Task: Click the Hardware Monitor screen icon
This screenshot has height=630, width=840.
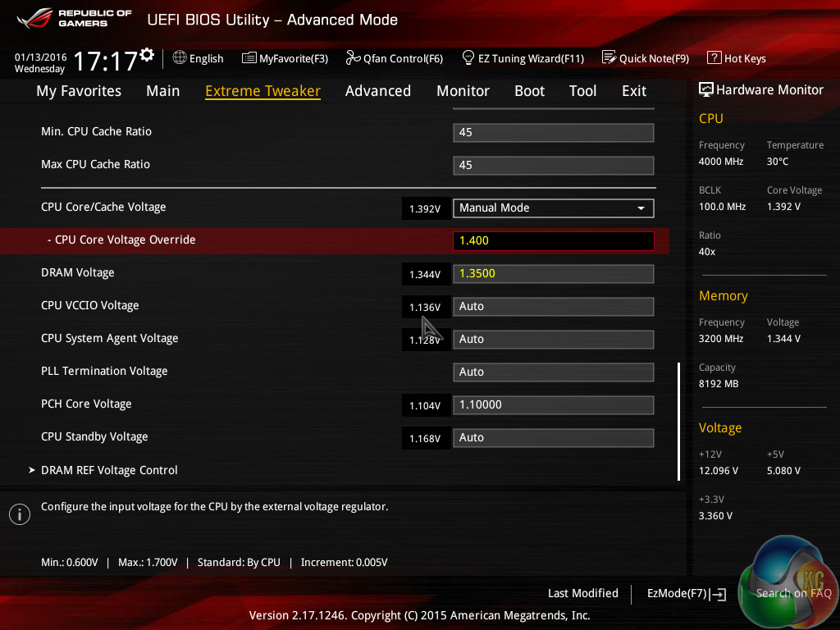Action: (x=706, y=90)
